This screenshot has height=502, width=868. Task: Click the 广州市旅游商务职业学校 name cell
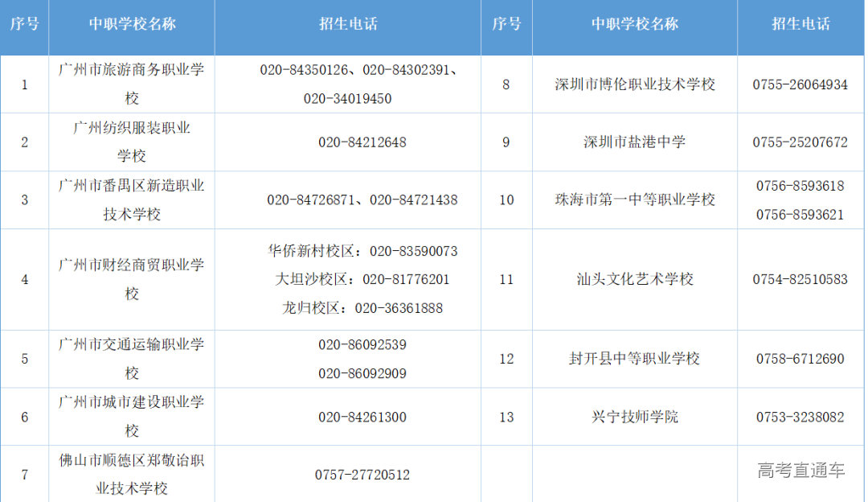click(x=132, y=84)
